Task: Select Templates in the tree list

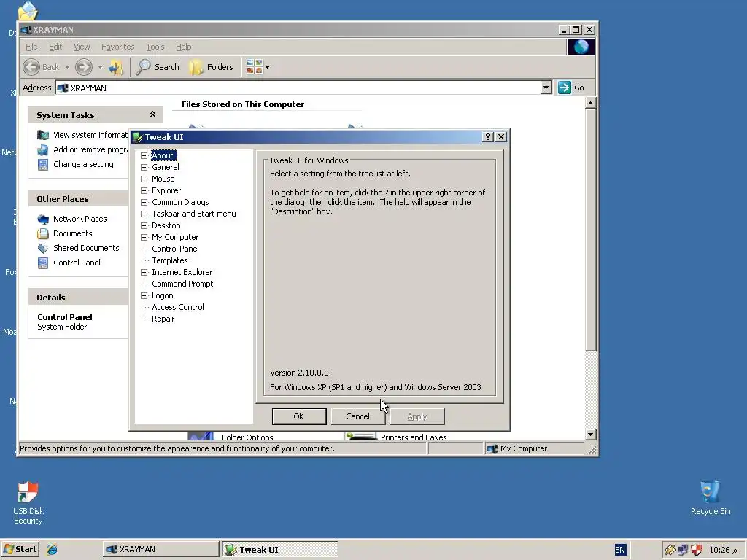Action: point(169,260)
